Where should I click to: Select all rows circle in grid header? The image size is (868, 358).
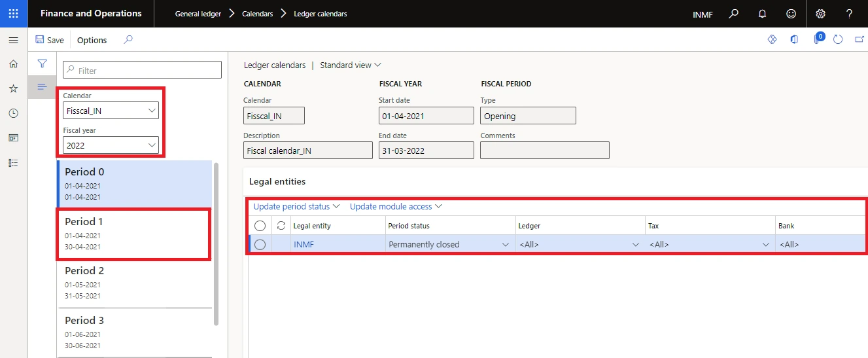[x=260, y=225]
